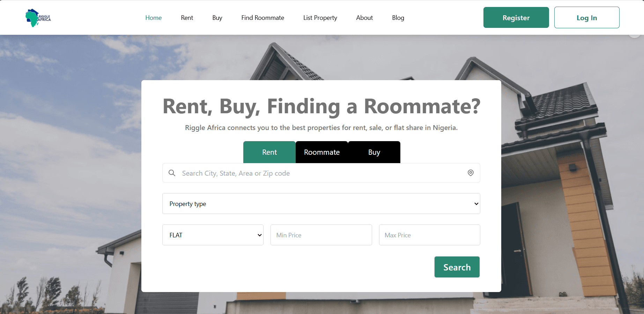Focus the Min Price field
This screenshot has height=314, width=644.
321,235
